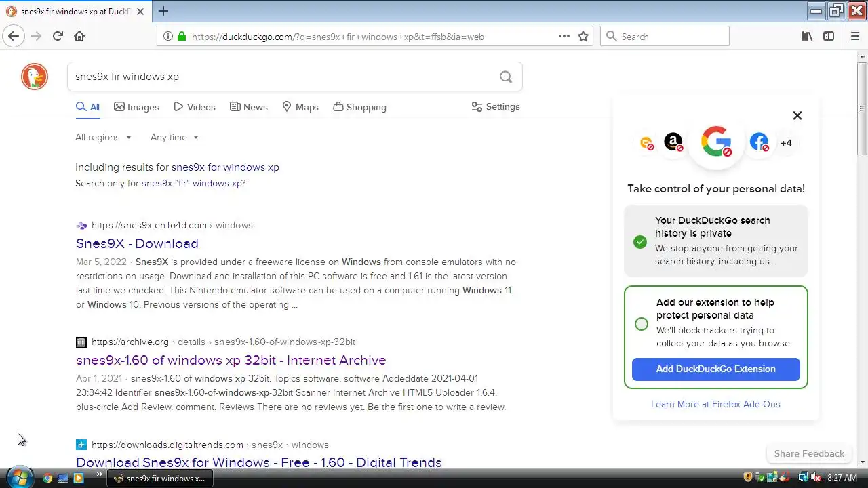Click the taskbar Firefox window button
This screenshot has height=488, width=868.
point(159,478)
